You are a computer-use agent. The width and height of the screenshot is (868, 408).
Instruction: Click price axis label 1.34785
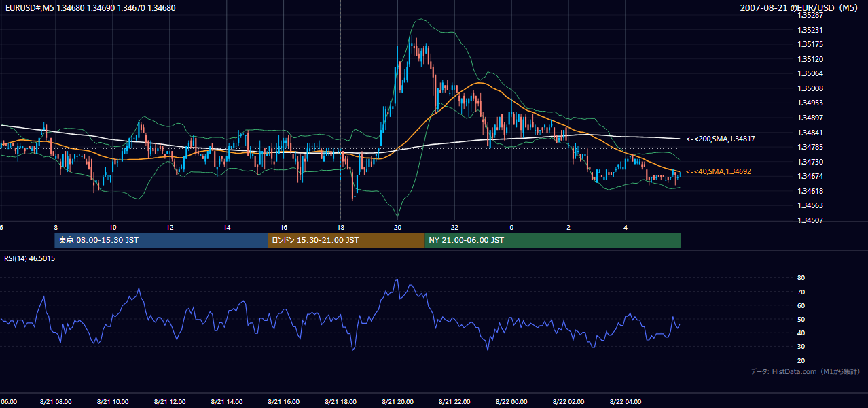pyautogui.click(x=811, y=147)
